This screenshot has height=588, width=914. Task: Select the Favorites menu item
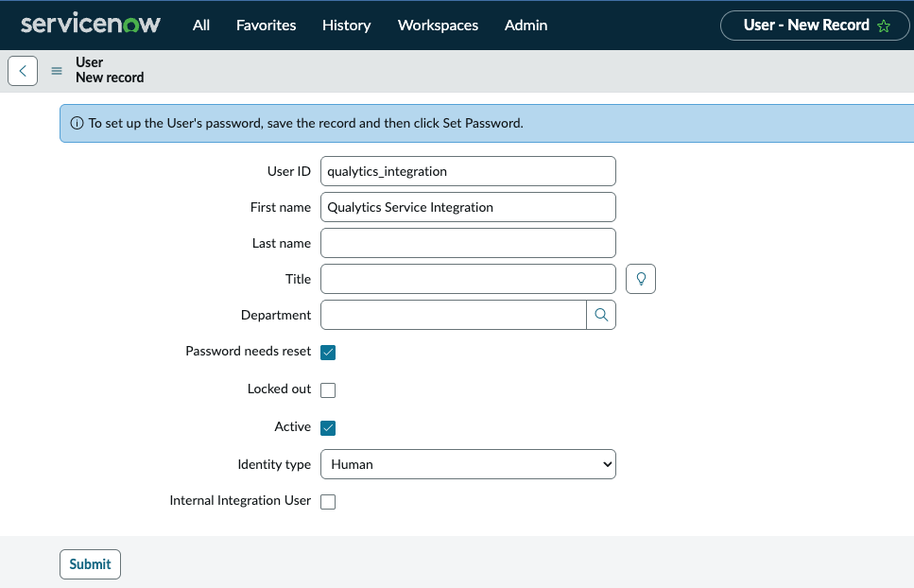tap(266, 26)
